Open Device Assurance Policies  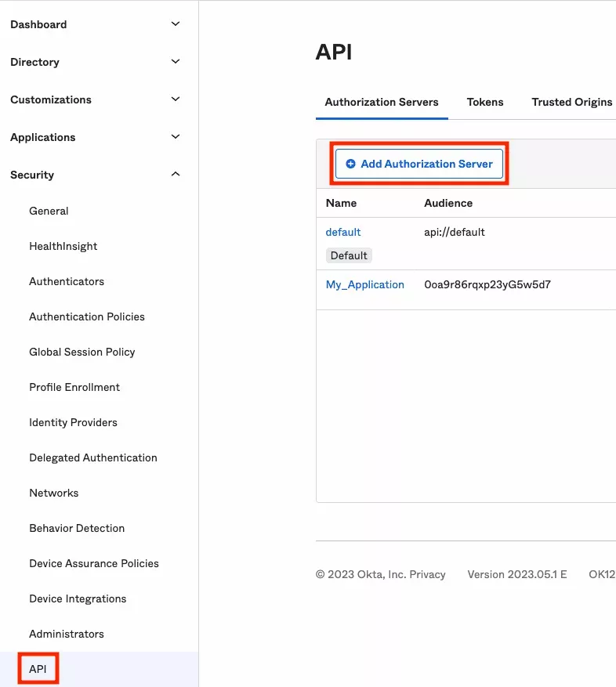[x=94, y=564]
